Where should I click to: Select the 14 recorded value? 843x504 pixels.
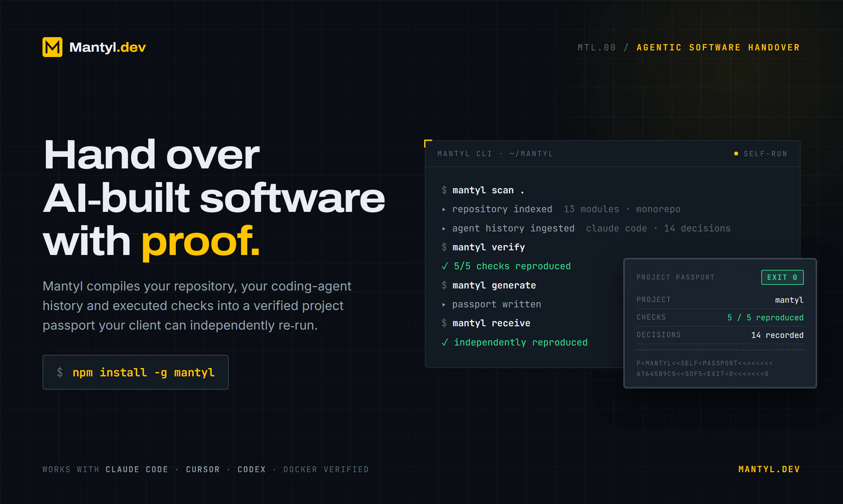(x=777, y=335)
